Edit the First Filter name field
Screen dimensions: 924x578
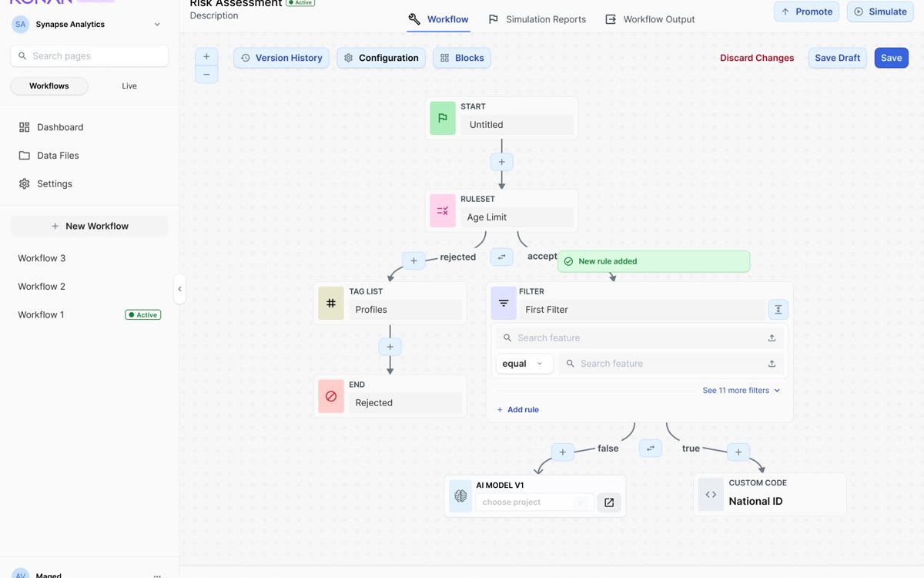tap(641, 310)
